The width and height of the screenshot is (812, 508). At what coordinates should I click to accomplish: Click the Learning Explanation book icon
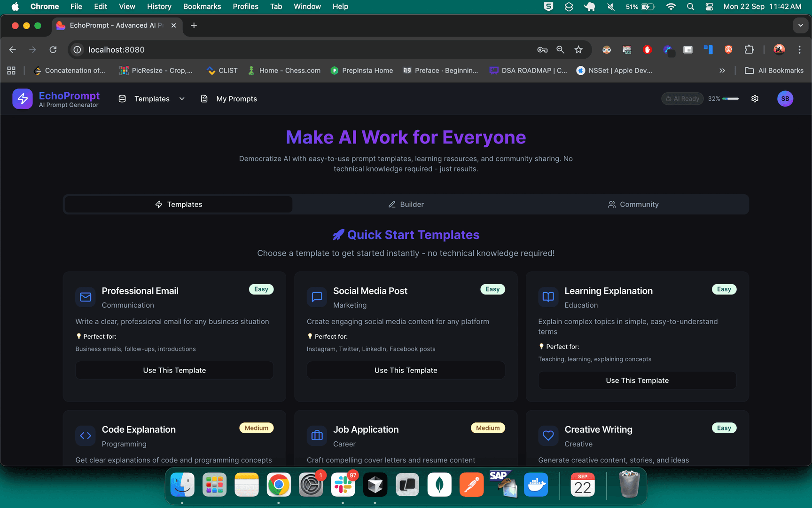click(x=548, y=297)
